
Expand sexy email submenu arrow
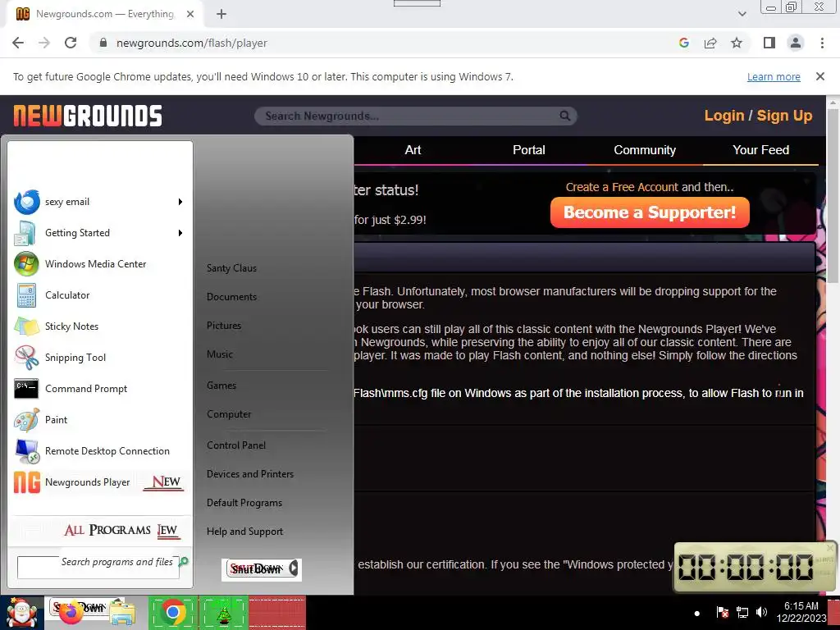pos(180,202)
